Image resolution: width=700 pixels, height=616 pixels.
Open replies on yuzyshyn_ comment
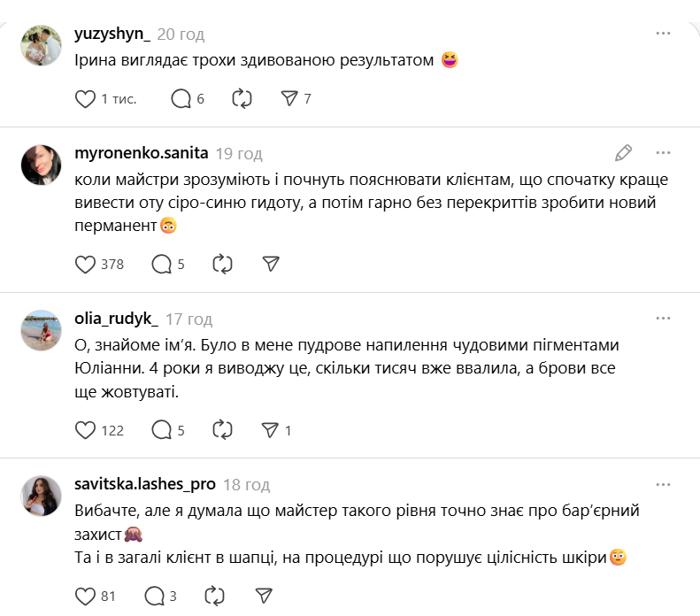[181, 99]
